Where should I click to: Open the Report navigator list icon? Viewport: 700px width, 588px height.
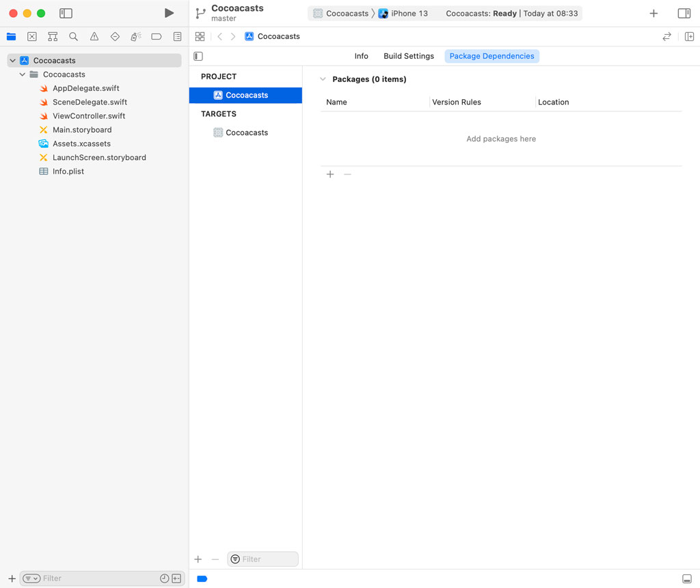177,36
